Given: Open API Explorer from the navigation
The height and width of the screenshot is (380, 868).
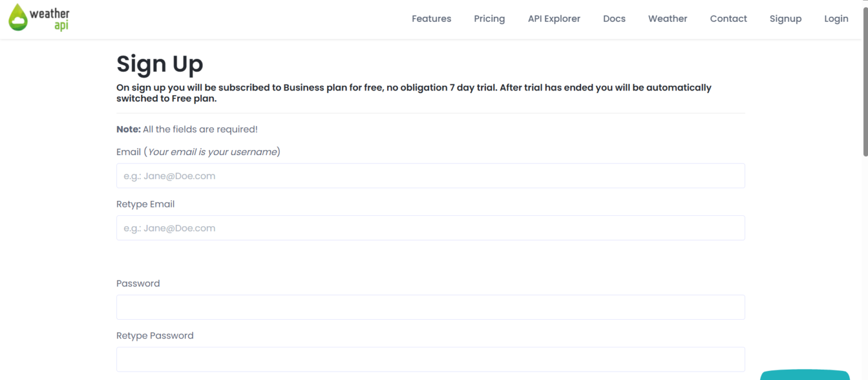Looking at the screenshot, I should click(x=554, y=19).
